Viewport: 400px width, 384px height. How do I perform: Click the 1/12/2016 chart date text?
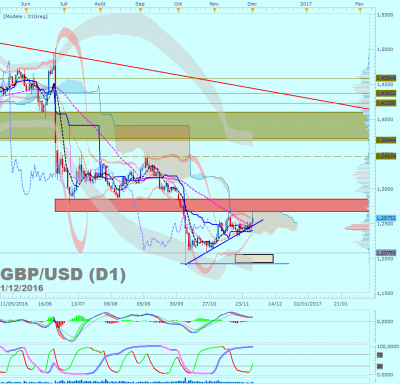[22, 288]
